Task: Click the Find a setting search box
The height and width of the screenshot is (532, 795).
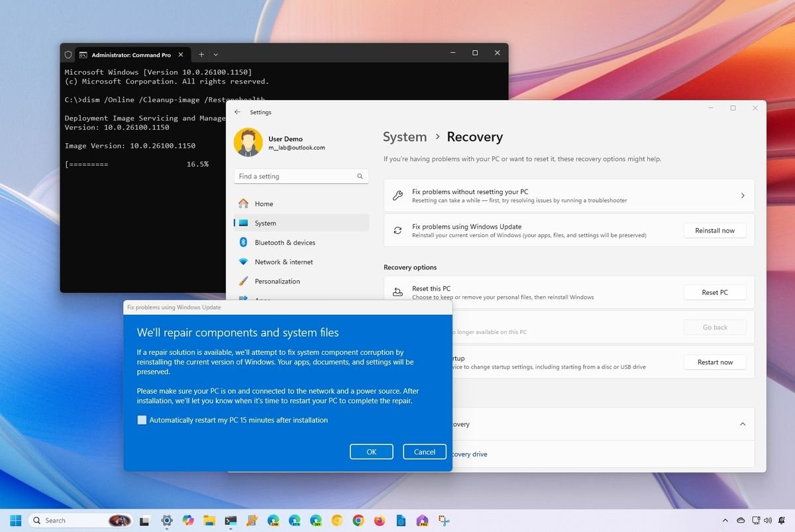Action: coord(301,176)
